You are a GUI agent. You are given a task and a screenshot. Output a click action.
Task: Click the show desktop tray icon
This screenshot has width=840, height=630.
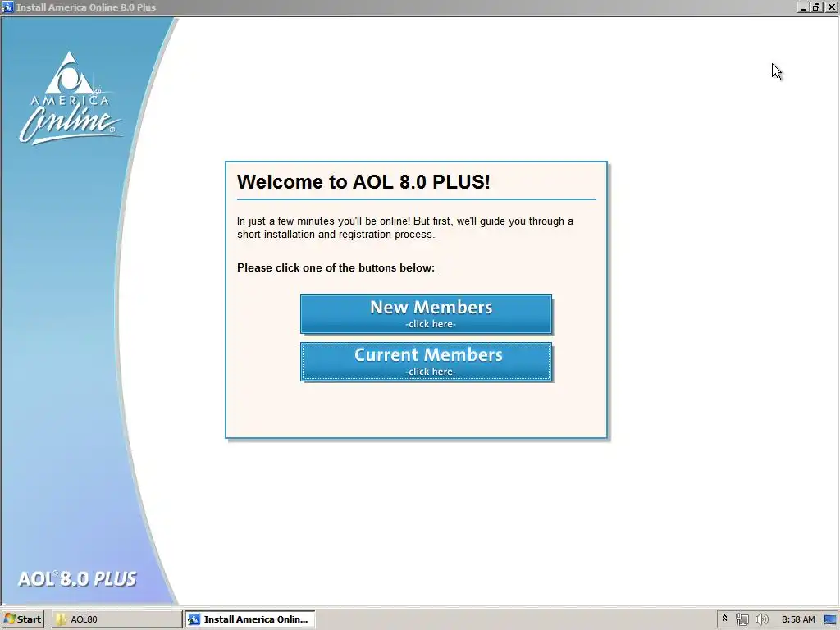[x=830, y=619]
